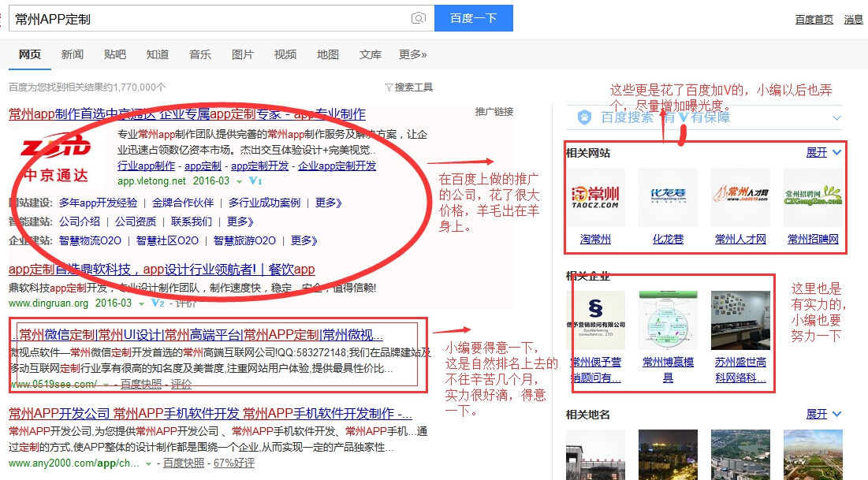Switch to the 贴吧 tab
868x480 pixels.
pyautogui.click(x=115, y=54)
